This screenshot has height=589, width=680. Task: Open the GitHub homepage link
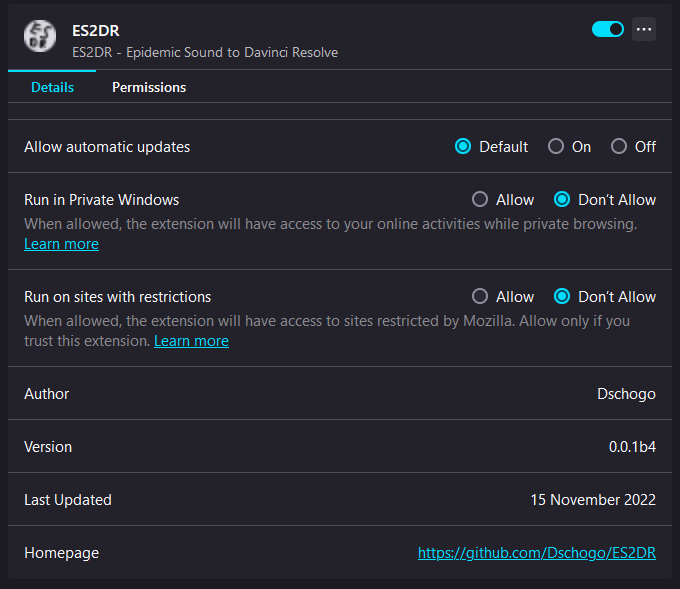click(x=536, y=552)
